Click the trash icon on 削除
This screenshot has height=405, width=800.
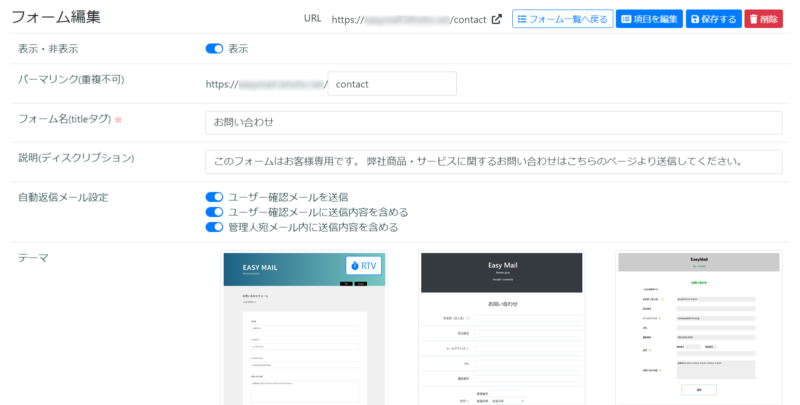click(754, 19)
